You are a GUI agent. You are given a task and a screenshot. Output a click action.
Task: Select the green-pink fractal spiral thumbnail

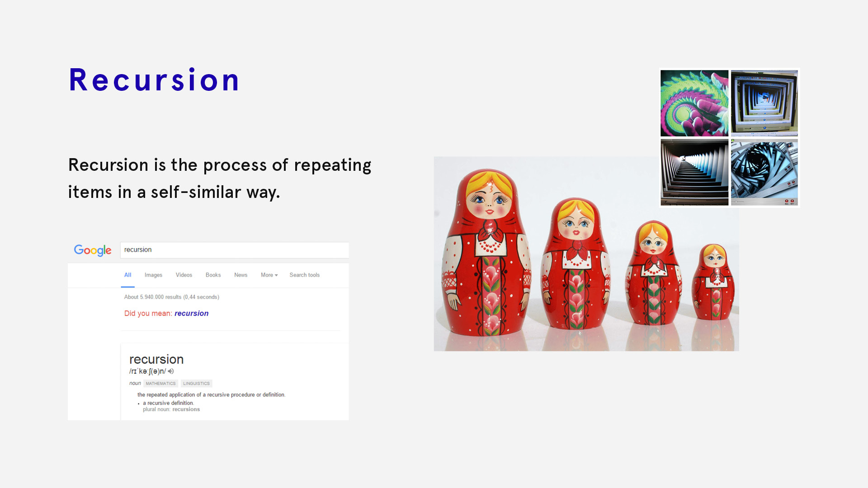[x=694, y=103]
